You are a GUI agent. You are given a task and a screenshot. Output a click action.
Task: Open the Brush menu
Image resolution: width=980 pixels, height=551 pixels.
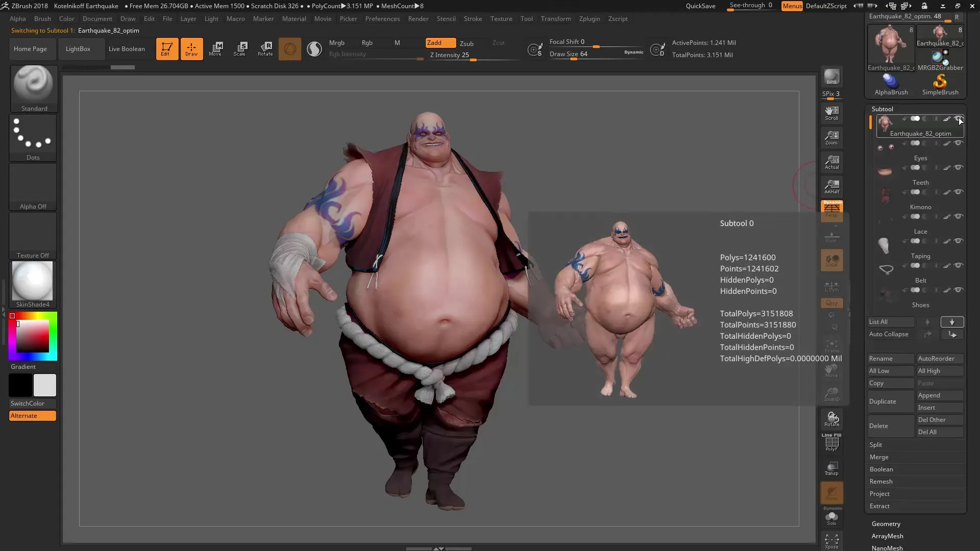[42, 19]
